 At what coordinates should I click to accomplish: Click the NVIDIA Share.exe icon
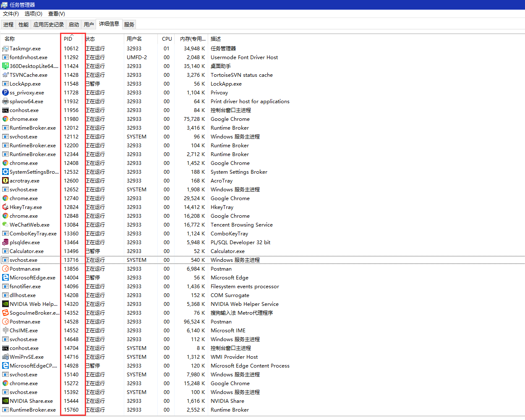point(5,401)
